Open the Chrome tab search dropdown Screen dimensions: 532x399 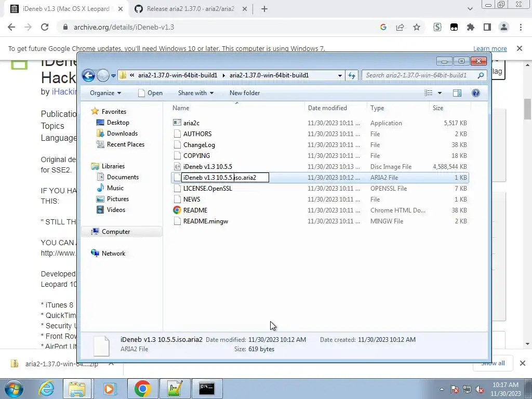[x=470, y=9]
